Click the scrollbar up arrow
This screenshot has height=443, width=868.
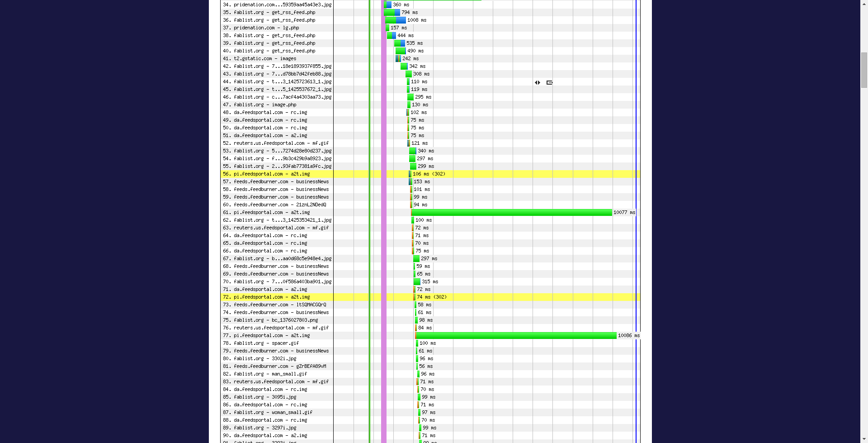864,3
